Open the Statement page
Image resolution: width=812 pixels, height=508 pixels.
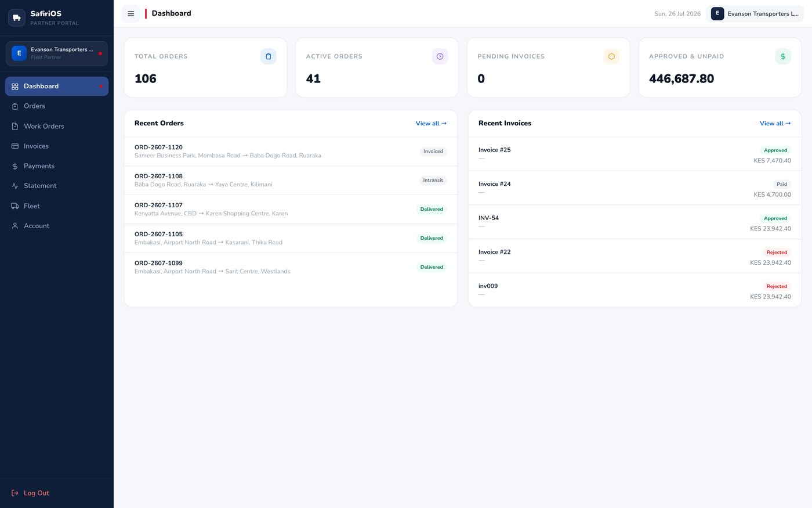point(57,186)
